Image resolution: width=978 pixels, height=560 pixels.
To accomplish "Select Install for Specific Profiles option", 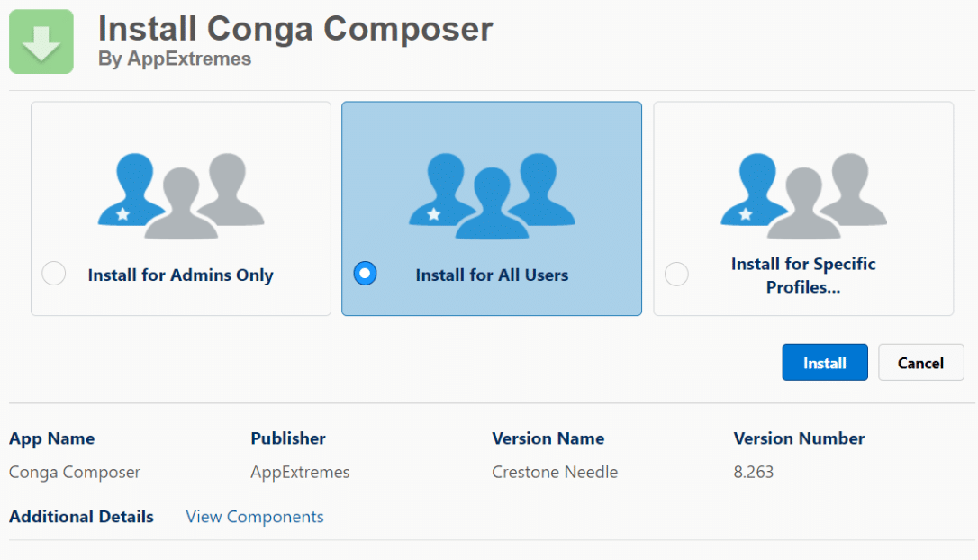I will (676, 274).
